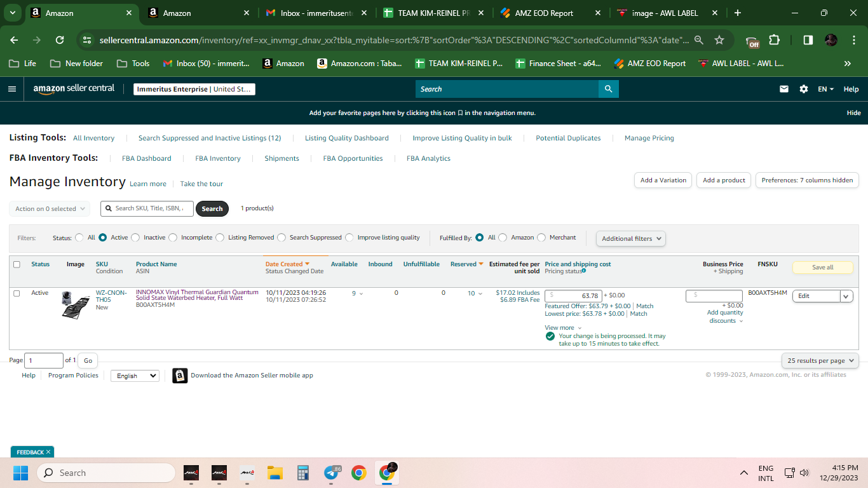868x488 pixels.
Task: Expand the Available quantity 9 chevron
Action: (x=362, y=294)
